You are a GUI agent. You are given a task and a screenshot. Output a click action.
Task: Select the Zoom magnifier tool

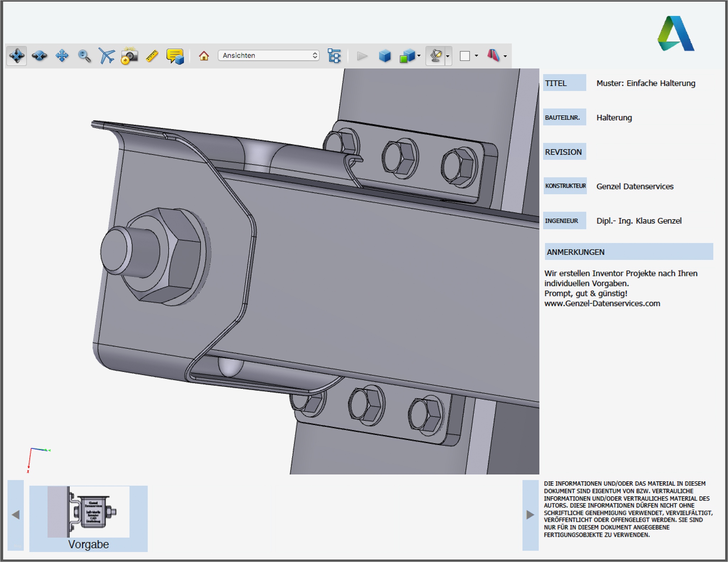click(x=84, y=56)
